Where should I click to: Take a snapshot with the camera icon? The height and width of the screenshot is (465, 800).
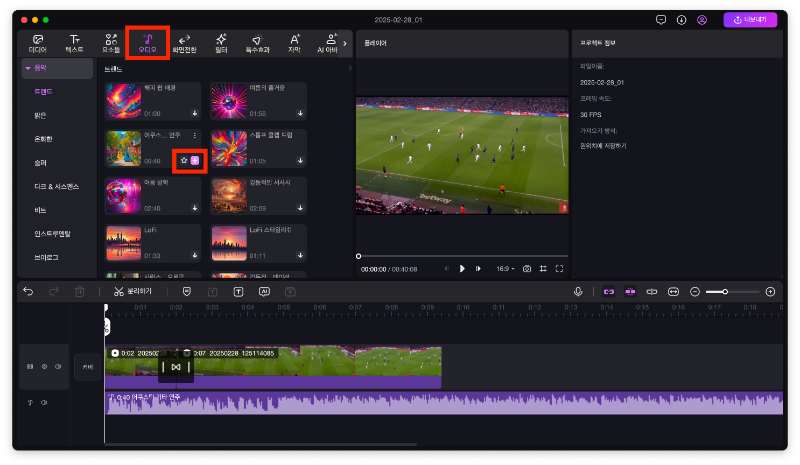[x=527, y=268]
